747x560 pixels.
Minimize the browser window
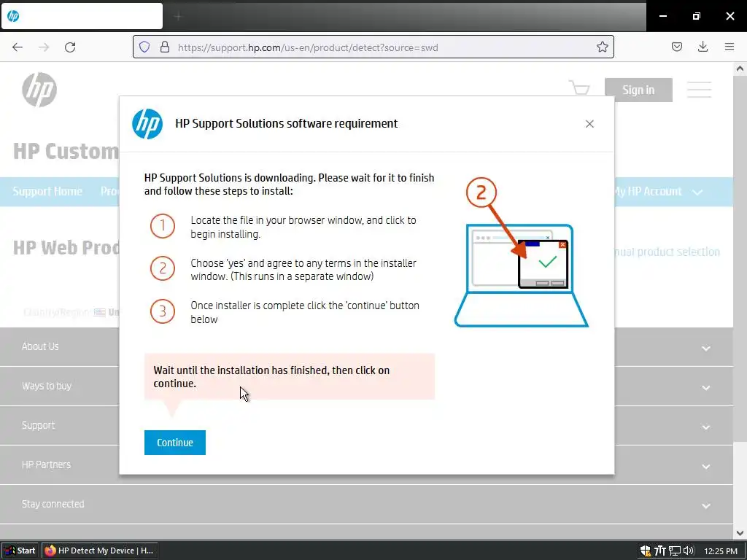click(662, 16)
